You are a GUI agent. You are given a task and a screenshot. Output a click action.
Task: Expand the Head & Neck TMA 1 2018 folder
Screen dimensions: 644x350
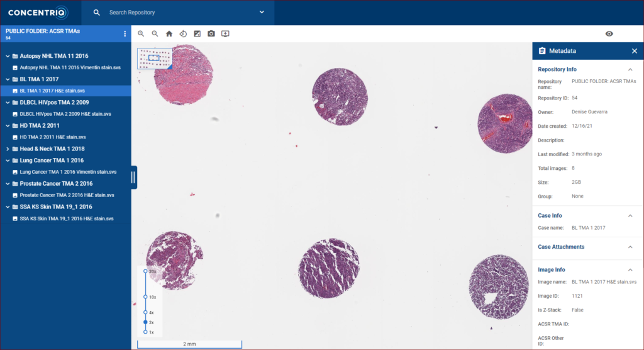click(x=8, y=149)
